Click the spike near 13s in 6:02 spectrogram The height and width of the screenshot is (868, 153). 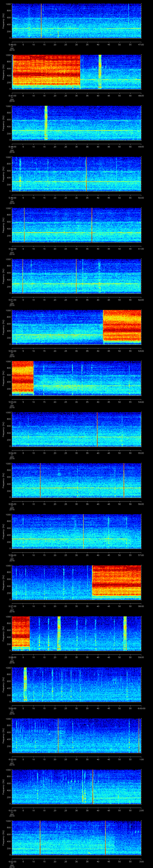coord(40,837)
